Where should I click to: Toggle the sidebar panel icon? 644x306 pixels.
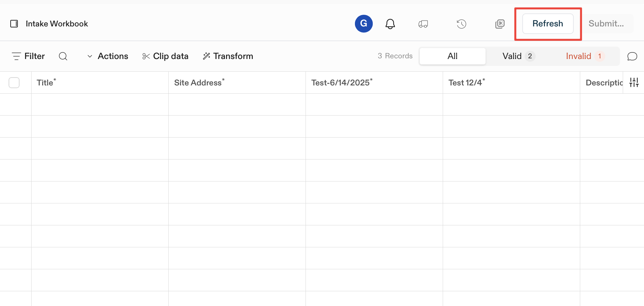tap(14, 24)
